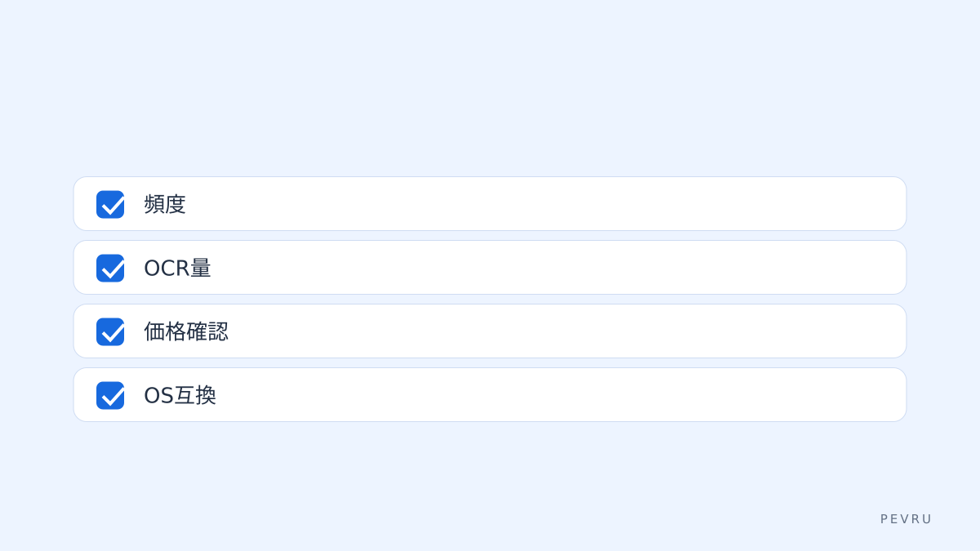Select the OS互換 label text
This screenshot has width=980, height=551.
[x=180, y=395]
